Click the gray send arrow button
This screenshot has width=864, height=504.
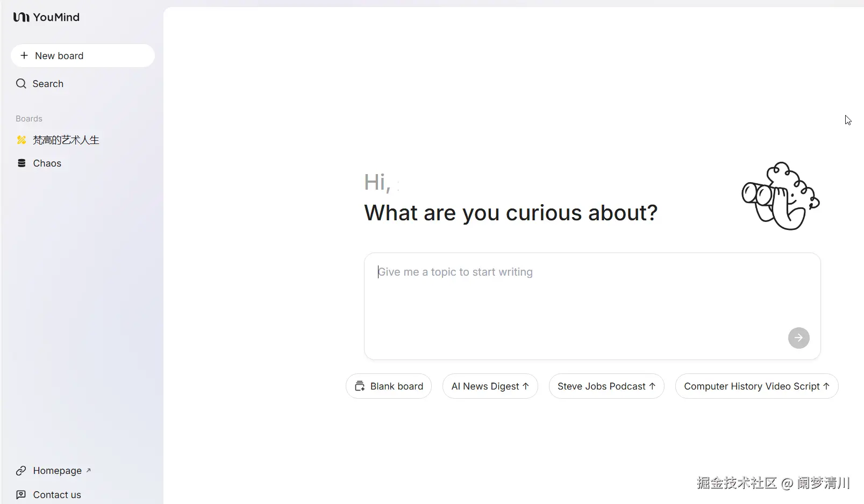(798, 337)
